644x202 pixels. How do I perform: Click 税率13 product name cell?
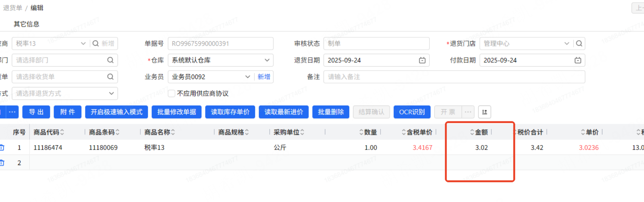(x=154, y=148)
